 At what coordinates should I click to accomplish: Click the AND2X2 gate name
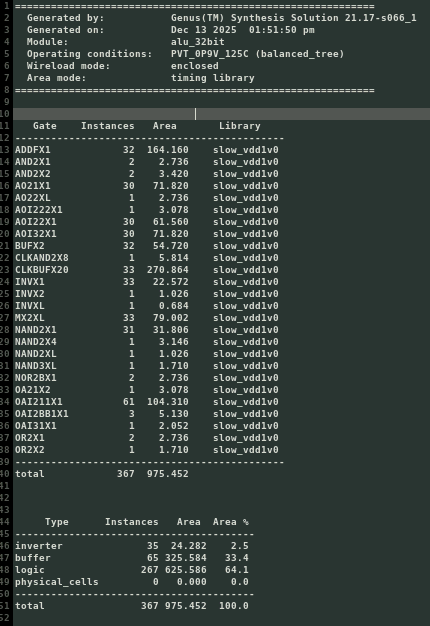(33, 174)
